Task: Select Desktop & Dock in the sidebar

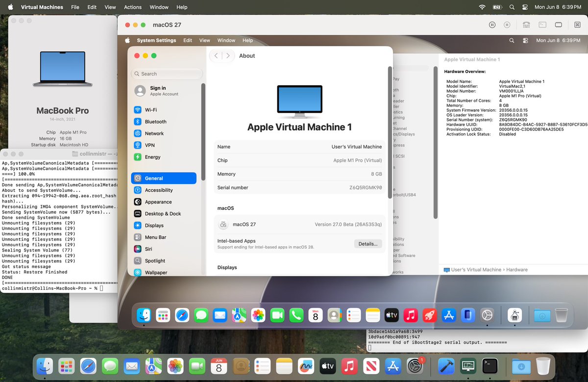Action: point(164,214)
